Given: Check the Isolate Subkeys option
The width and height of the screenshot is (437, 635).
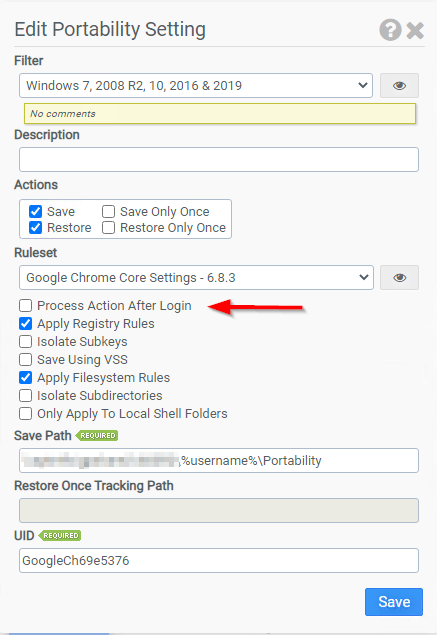Looking at the screenshot, I should coord(26,341).
